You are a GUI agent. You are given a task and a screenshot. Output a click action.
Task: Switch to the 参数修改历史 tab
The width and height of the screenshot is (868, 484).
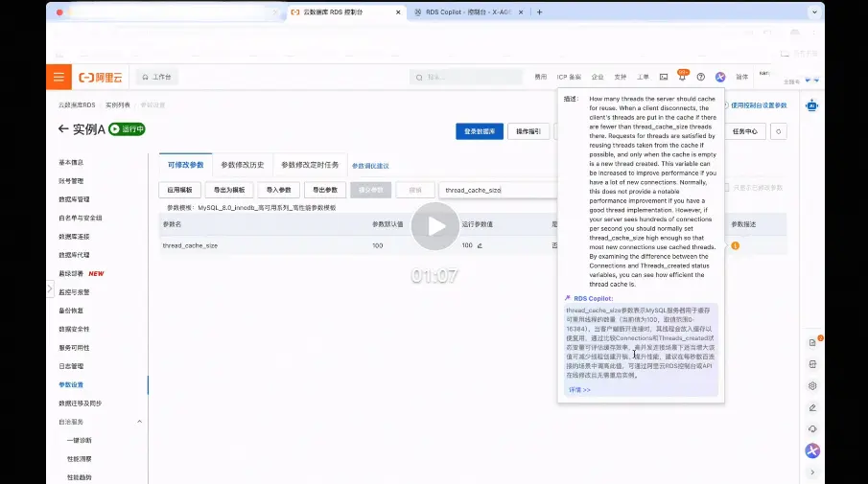tap(243, 165)
